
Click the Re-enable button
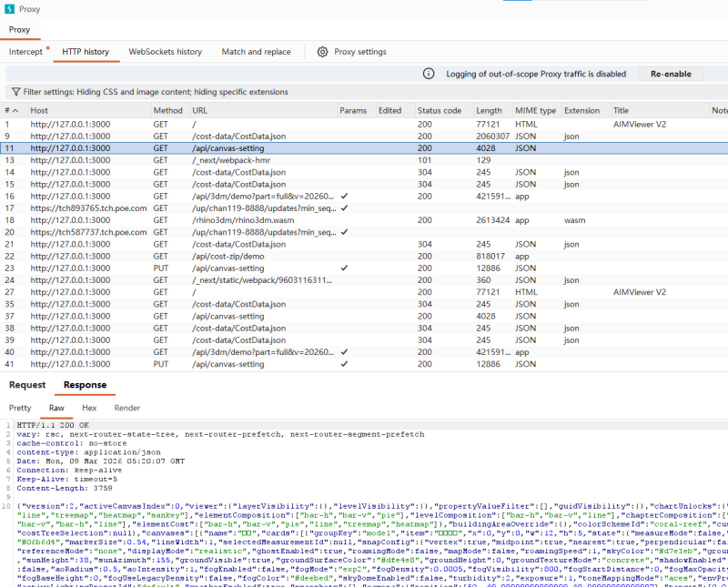[x=671, y=74]
